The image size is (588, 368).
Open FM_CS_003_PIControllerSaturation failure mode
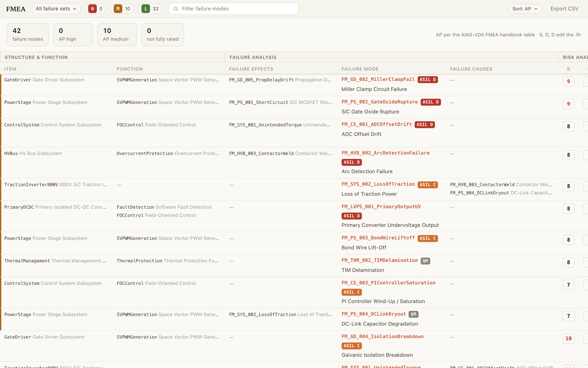click(x=388, y=283)
